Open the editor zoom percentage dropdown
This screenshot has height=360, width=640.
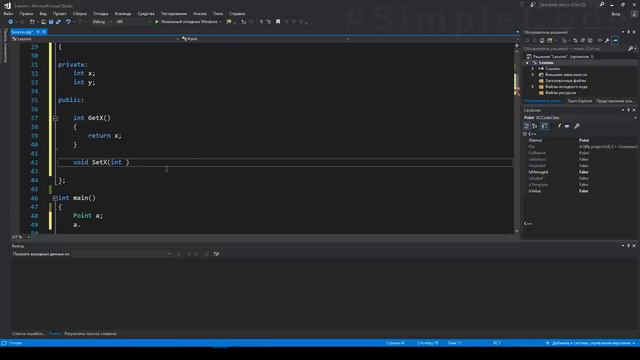pyautogui.click(x=21, y=237)
